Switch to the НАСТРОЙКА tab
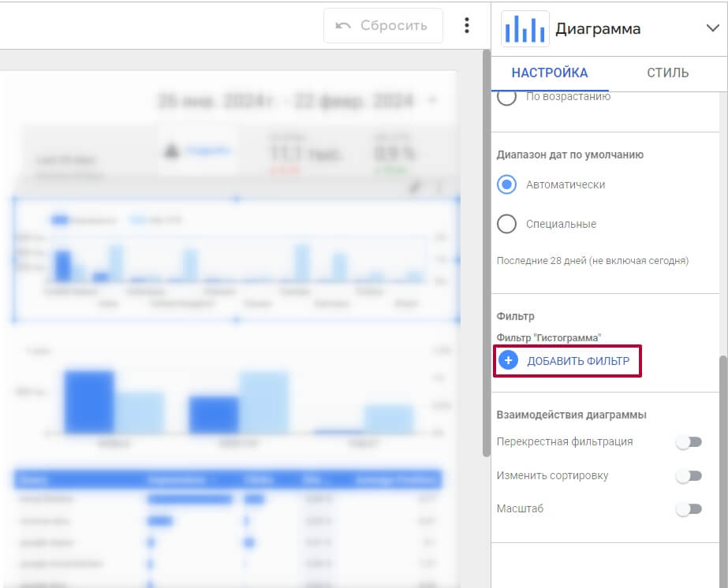Image resolution: width=728 pixels, height=588 pixels. tap(550, 73)
